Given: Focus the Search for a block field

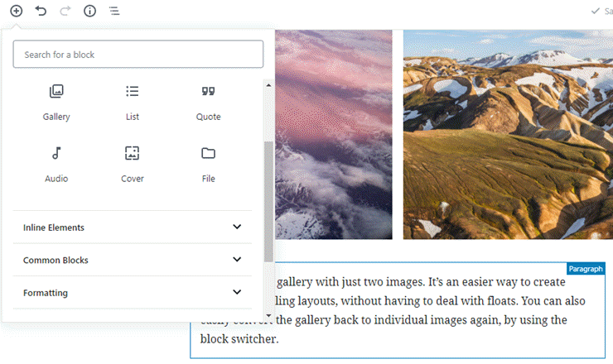Looking at the screenshot, I should point(138,55).
